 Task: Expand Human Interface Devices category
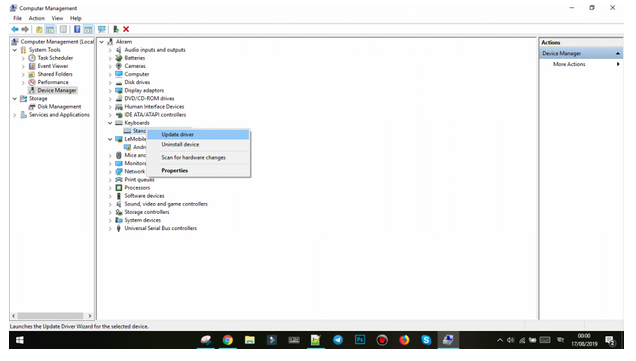click(x=110, y=107)
